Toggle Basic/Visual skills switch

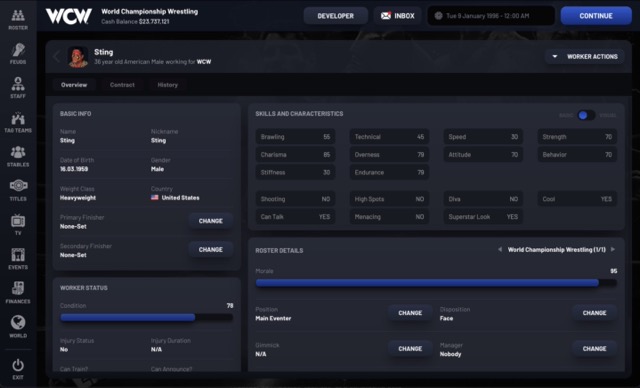coord(586,115)
